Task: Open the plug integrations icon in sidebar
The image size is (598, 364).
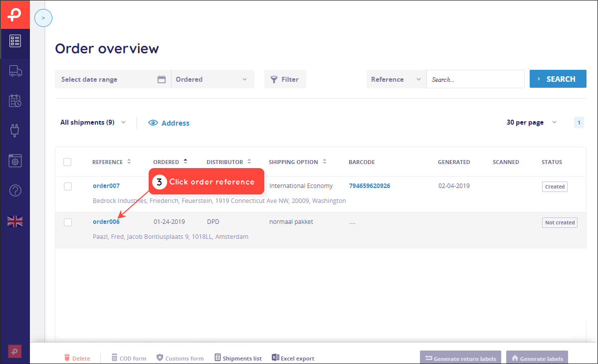Action: click(x=15, y=130)
